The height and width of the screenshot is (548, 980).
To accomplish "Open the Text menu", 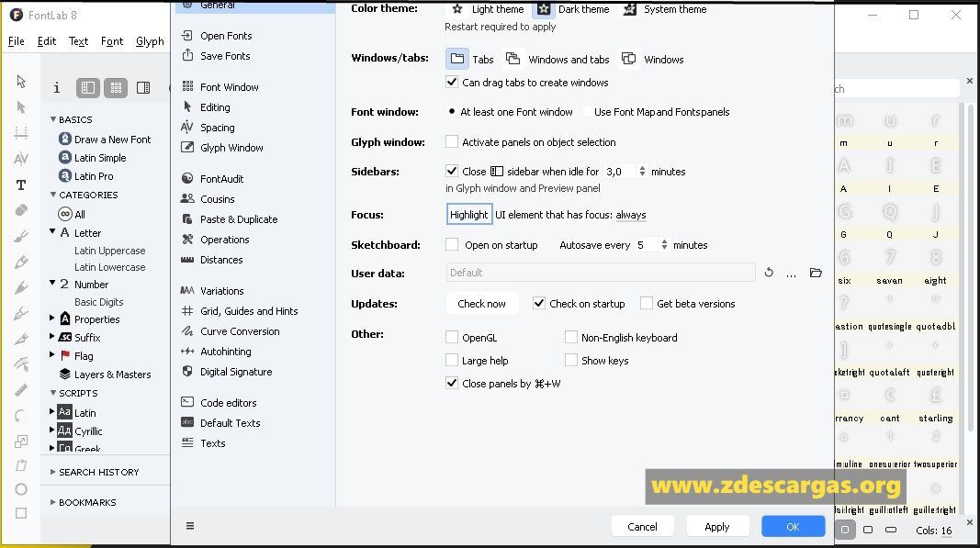I will pyautogui.click(x=78, y=41).
